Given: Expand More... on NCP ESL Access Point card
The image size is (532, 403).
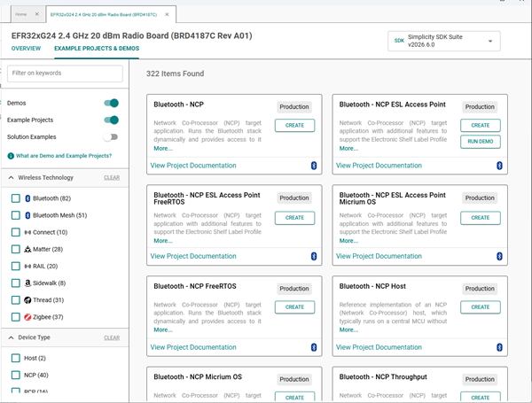Looking at the screenshot, I should (x=348, y=149).
